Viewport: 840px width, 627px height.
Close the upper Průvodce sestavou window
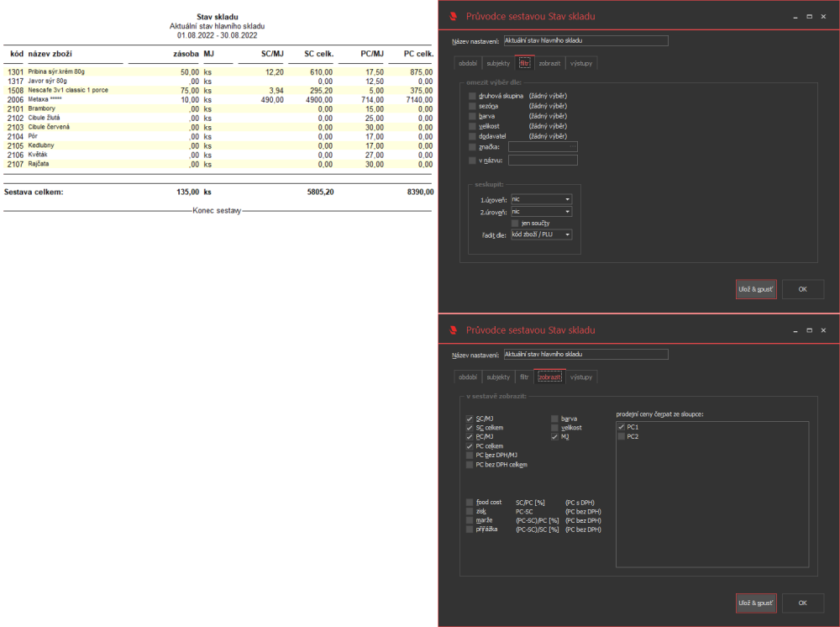(x=823, y=17)
